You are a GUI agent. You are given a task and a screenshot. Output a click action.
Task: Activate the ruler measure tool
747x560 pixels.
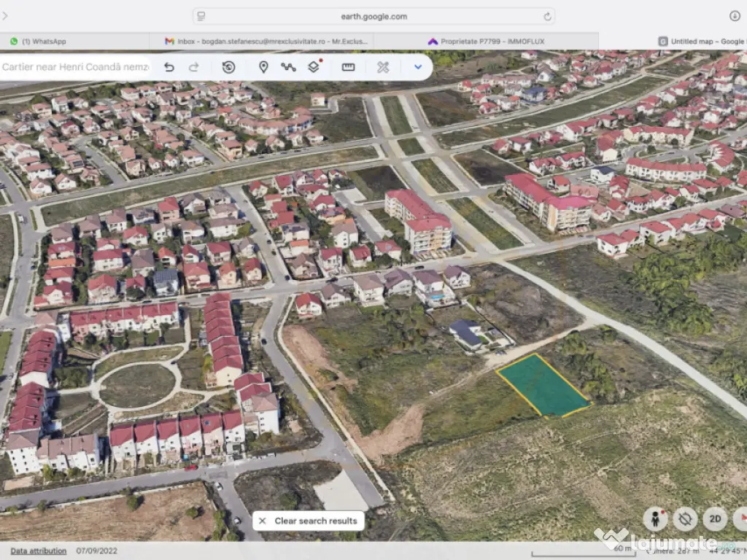348,67
